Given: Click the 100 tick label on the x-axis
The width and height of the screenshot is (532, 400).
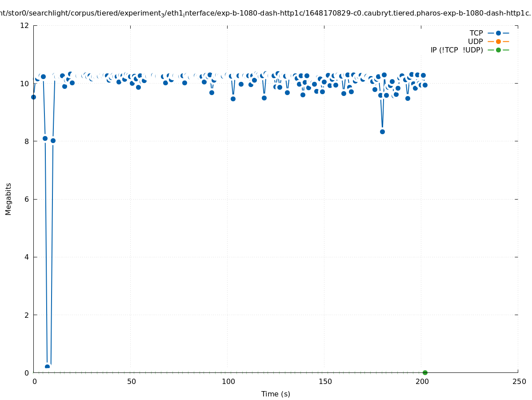Looking at the screenshot, I should pyautogui.click(x=228, y=382).
